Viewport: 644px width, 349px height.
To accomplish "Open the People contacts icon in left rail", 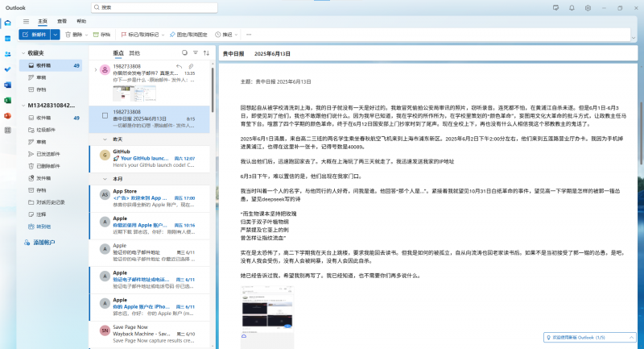I will tap(7, 54).
